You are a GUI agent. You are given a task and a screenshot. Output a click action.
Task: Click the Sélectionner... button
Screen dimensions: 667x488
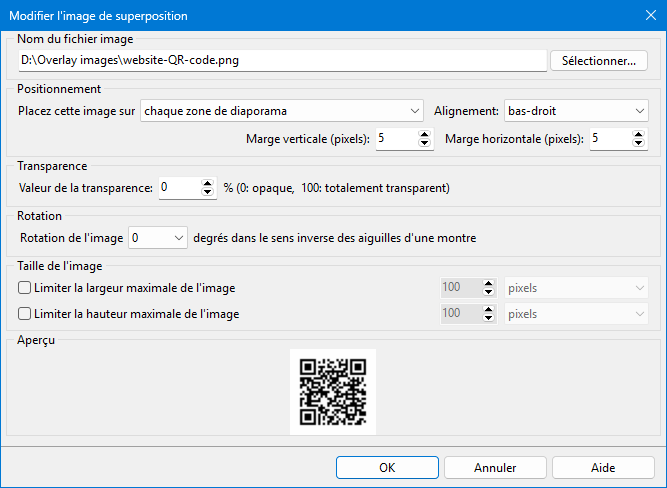(599, 60)
